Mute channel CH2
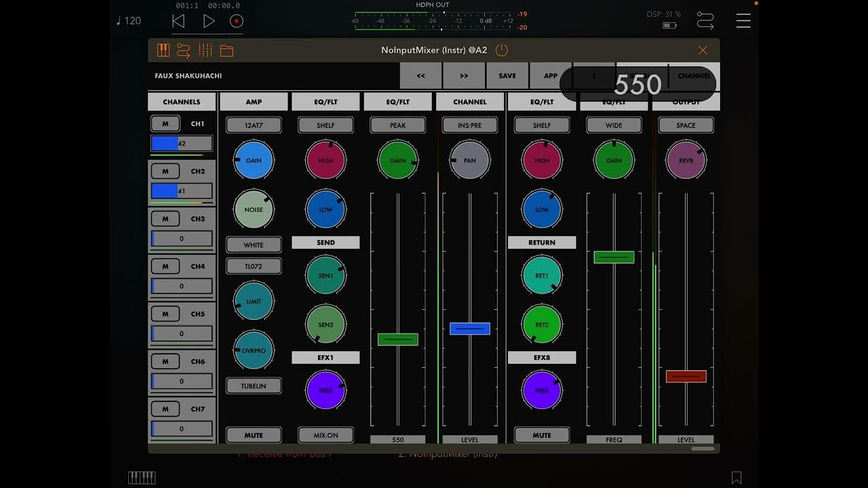Image resolution: width=868 pixels, height=488 pixels. (165, 171)
